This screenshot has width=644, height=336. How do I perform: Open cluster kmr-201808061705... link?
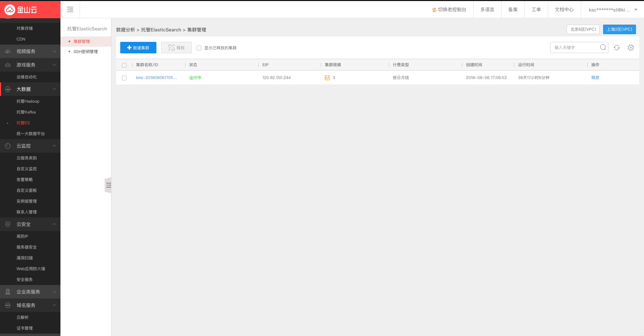tap(156, 78)
